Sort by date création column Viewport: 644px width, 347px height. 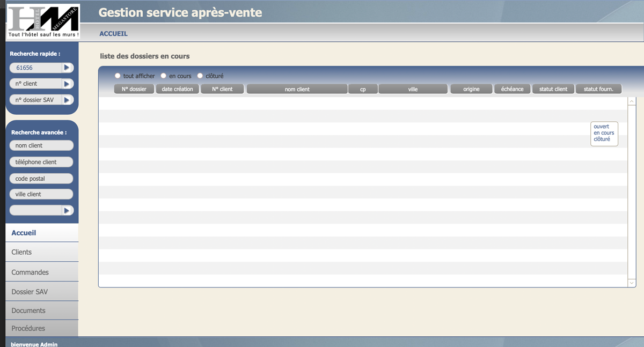178,89
